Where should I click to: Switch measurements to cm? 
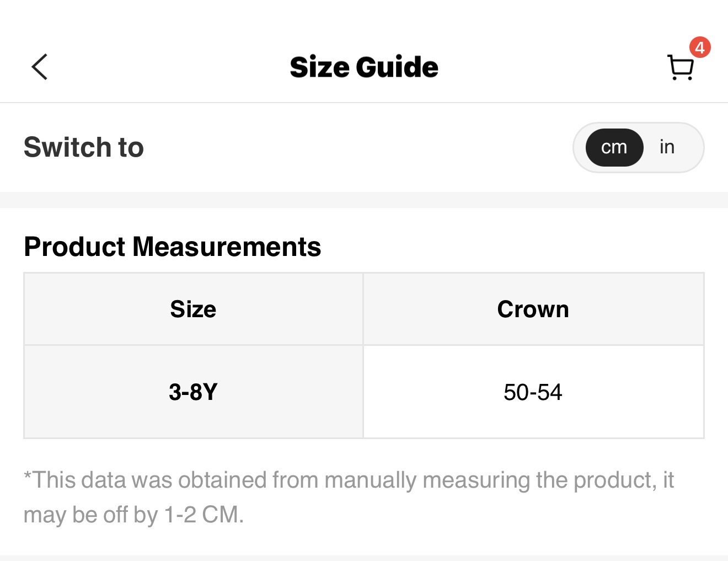click(614, 147)
